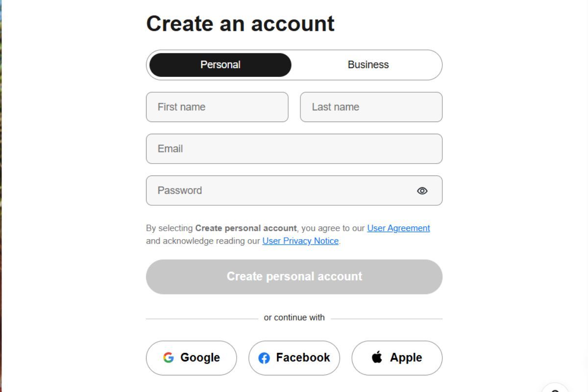This screenshot has width=588, height=392.
Task: Click the Apple logo icon
Action: pyautogui.click(x=377, y=357)
